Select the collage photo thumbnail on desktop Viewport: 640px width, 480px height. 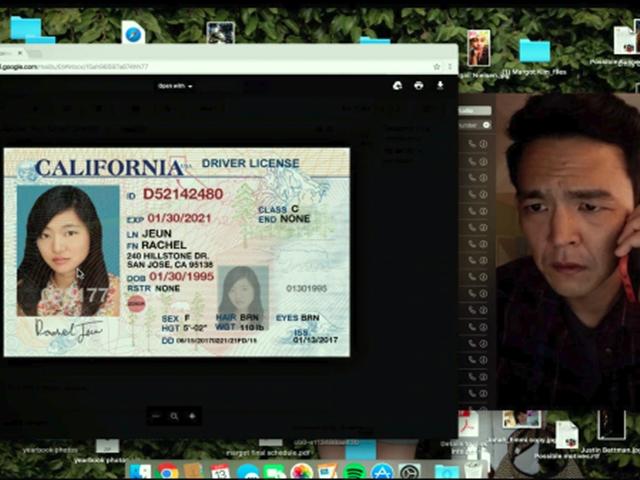pyautogui.click(x=521, y=420)
